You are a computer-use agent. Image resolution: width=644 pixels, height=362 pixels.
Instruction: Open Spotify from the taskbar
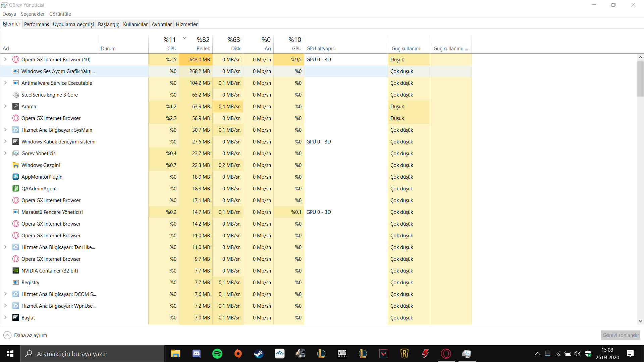pyautogui.click(x=217, y=354)
